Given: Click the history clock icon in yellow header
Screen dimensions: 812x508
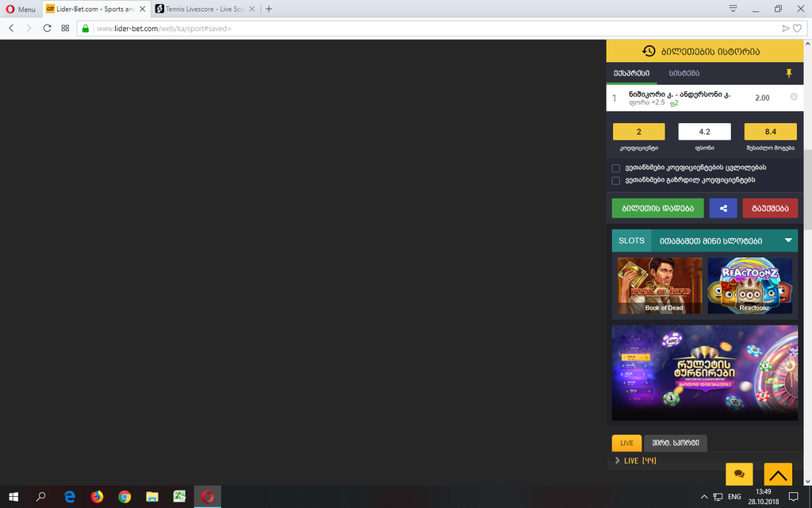Looking at the screenshot, I should coord(649,51).
